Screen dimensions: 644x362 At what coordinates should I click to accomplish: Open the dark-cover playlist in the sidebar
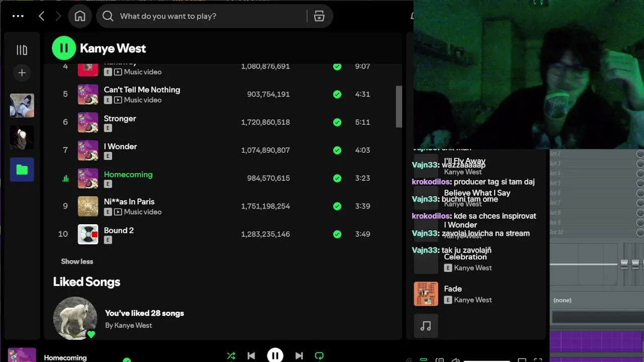[22, 137]
